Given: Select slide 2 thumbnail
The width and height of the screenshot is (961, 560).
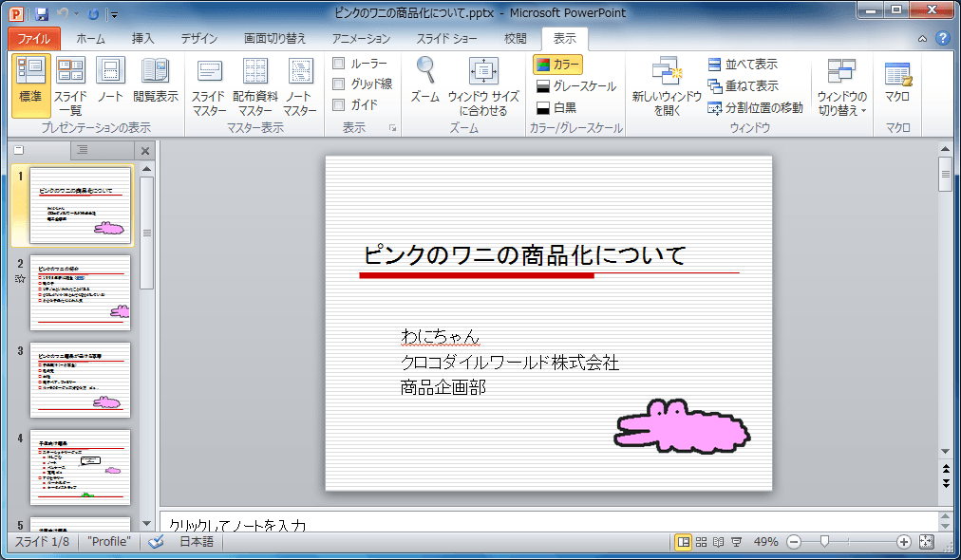Looking at the screenshot, I should 81,293.
